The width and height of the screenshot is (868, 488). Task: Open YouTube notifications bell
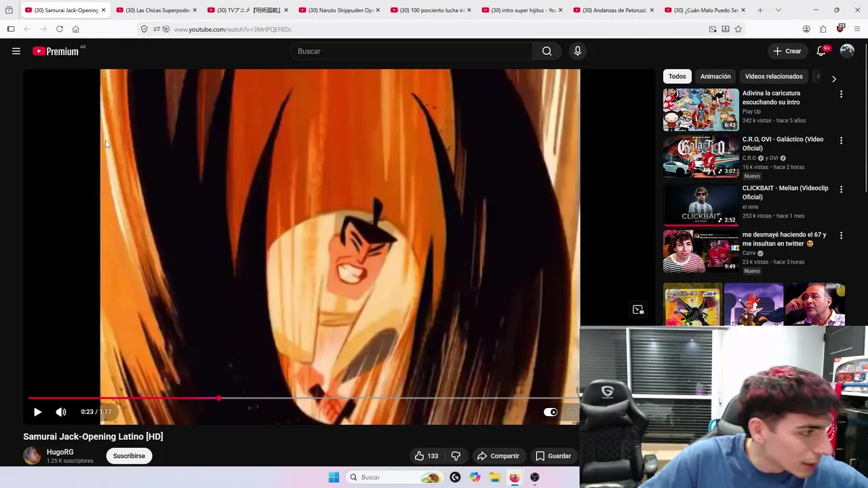(821, 51)
